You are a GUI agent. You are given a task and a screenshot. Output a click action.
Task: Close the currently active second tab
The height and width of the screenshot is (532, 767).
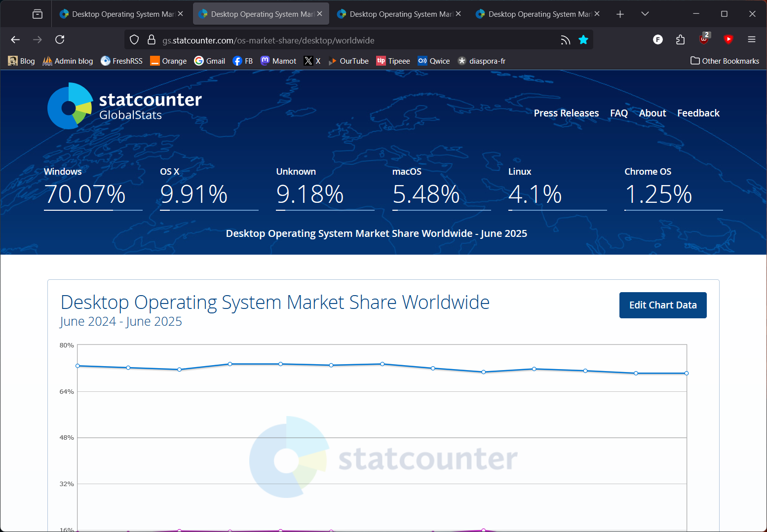320,14
